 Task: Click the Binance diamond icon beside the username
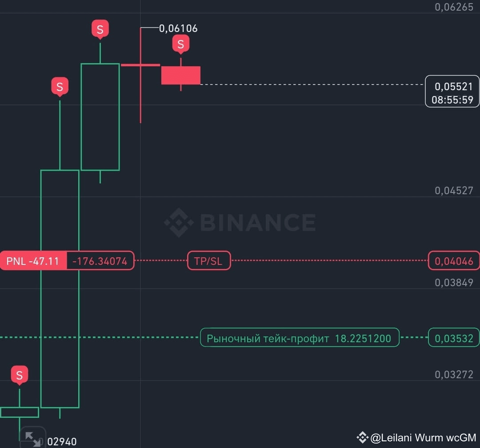click(x=363, y=437)
